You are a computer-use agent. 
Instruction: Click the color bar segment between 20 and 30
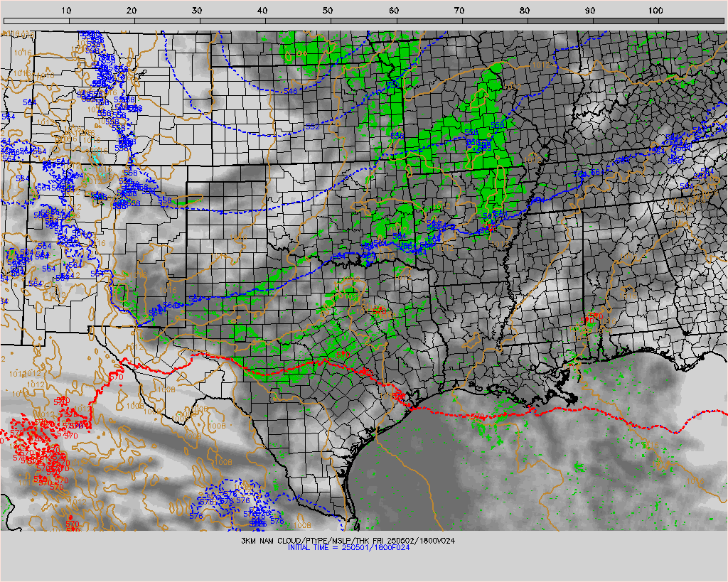coord(167,21)
